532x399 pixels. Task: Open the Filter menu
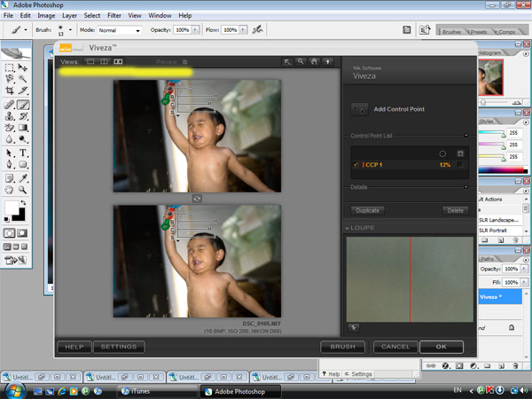[114, 16]
